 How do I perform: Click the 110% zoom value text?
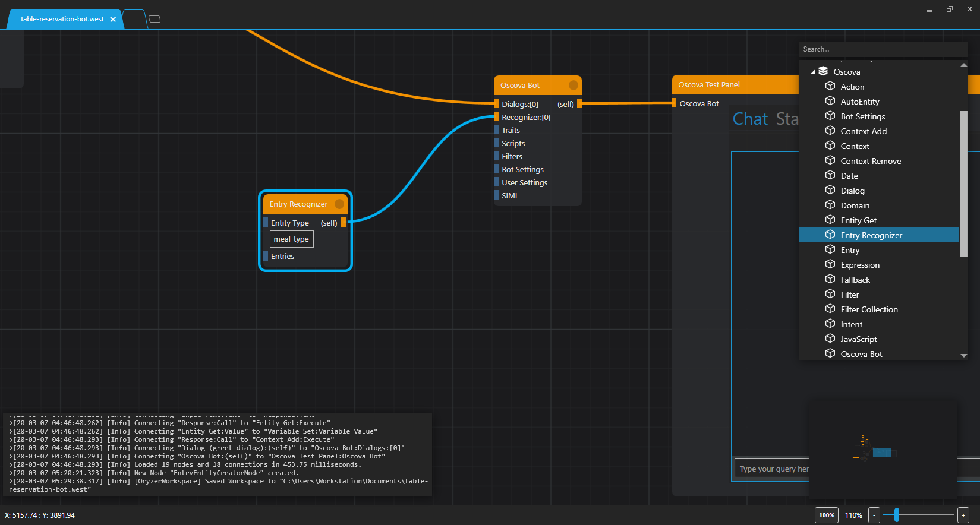(x=853, y=515)
